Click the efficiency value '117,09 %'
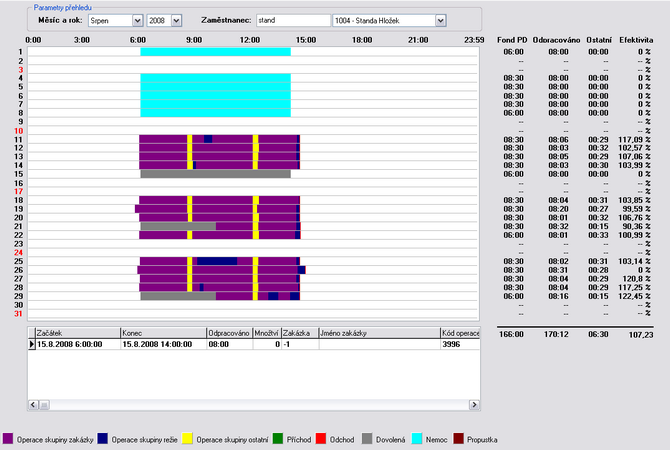Screen dimensions: 670x450 tap(634, 139)
